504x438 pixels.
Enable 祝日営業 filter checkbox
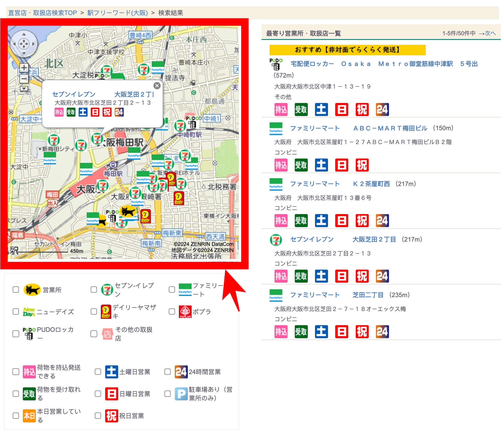tap(98, 416)
